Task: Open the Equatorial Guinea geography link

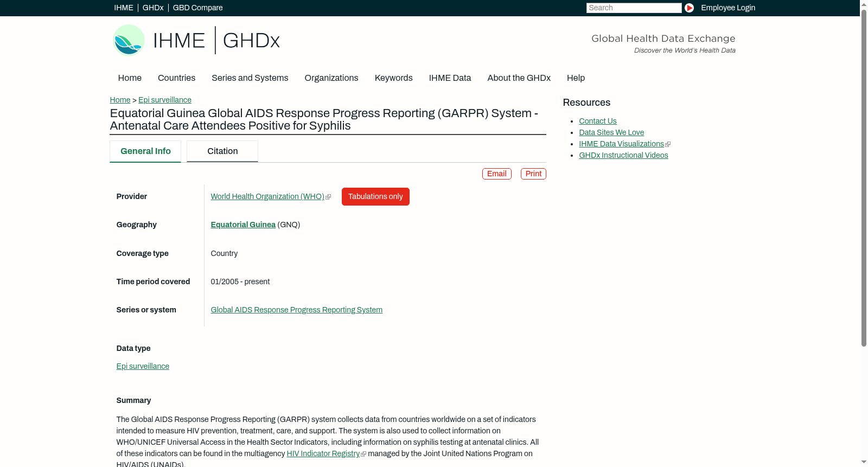Action: point(243,225)
